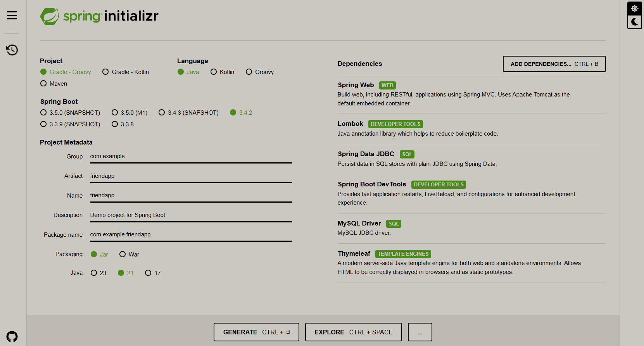Choose War packaging

click(129, 255)
